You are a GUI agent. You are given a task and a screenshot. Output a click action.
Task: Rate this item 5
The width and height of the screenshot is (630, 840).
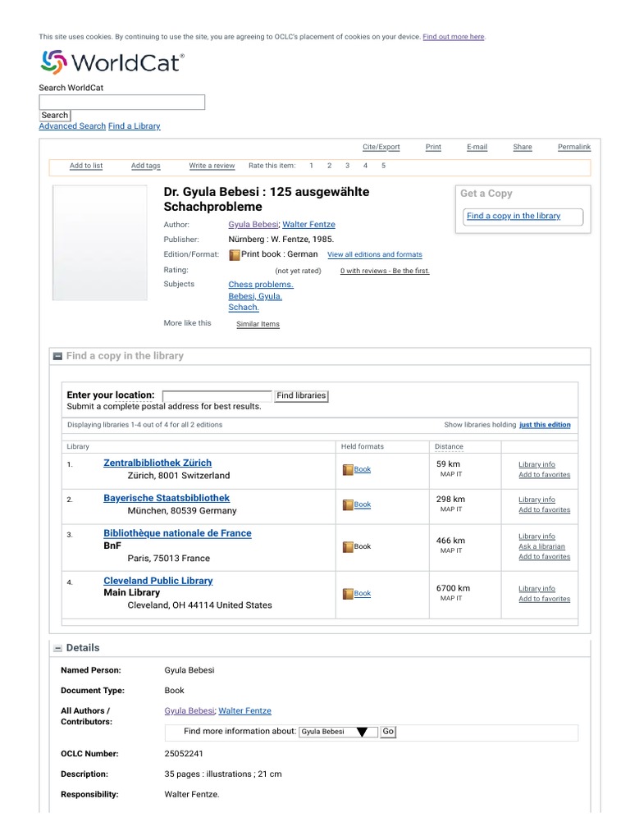click(x=383, y=166)
